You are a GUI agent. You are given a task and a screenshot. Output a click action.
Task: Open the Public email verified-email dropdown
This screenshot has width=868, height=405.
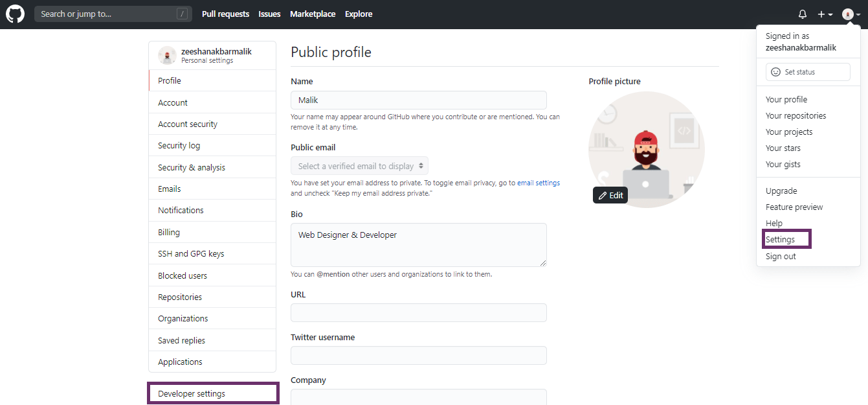(x=359, y=166)
